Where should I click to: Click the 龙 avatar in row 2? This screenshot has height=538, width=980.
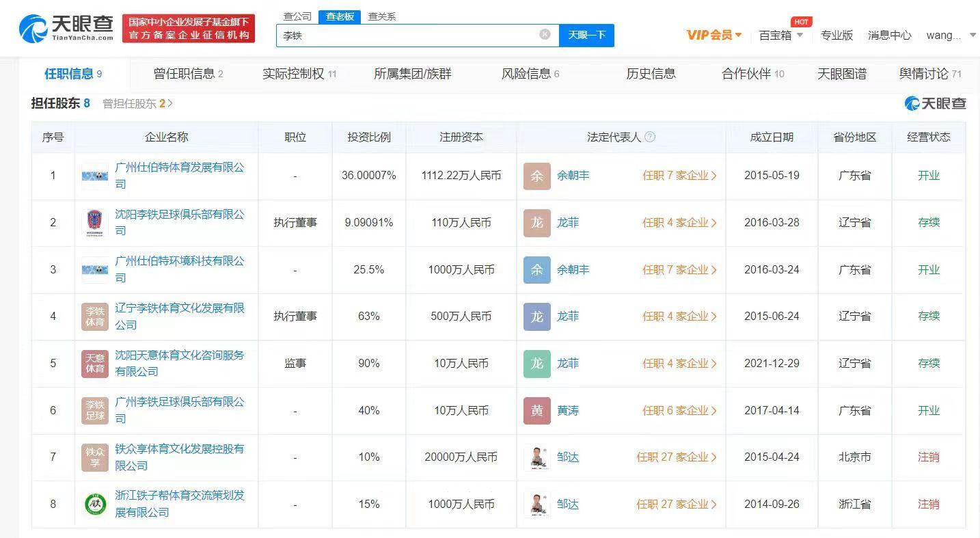pyautogui.click(x=537, y=223)
